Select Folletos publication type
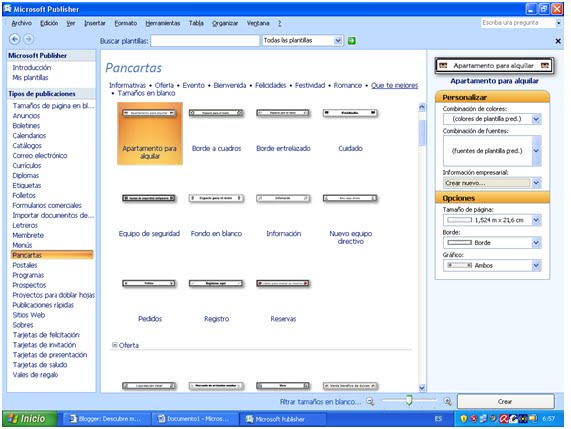This screenshot has width=571, height=429. click(x=24, y=196)
